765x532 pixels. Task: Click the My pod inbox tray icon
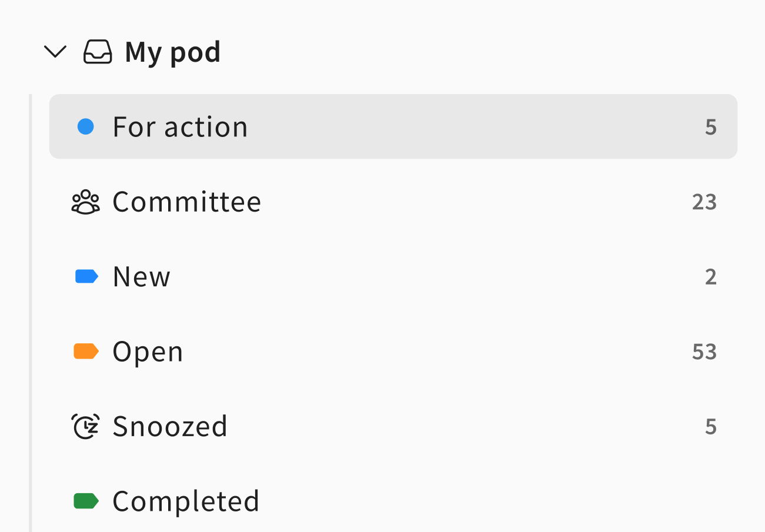click(98, 52)
